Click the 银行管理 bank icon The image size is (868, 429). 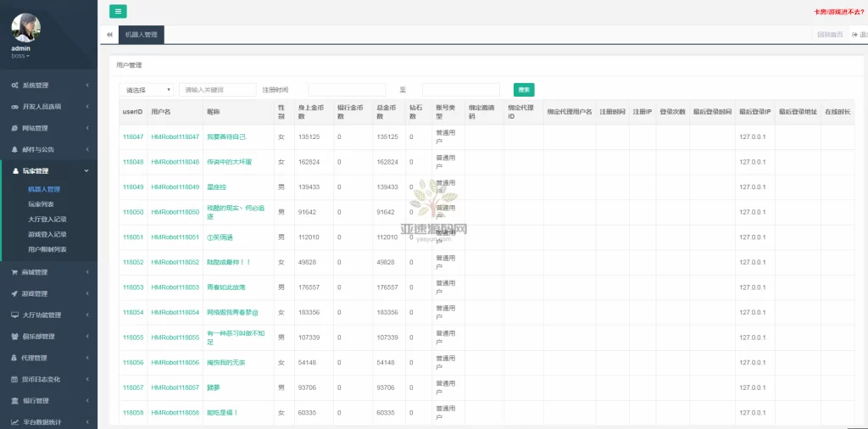(15, 400)
